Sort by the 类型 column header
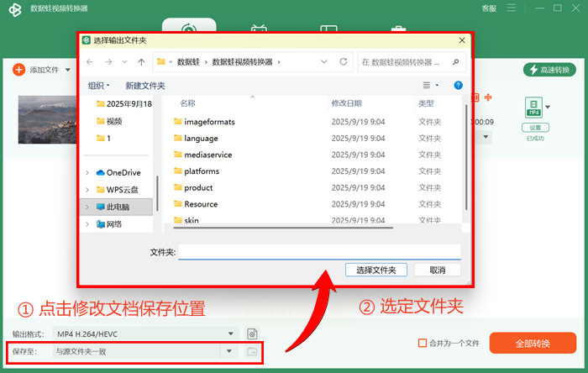This screenshot has width=588, height=373. (426, 103)
